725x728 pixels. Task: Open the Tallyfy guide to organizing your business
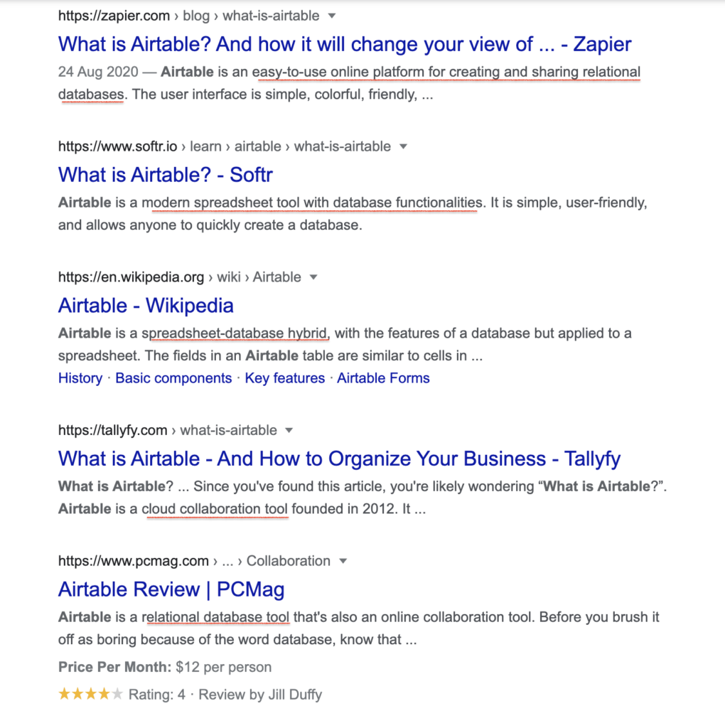point(339,459)
